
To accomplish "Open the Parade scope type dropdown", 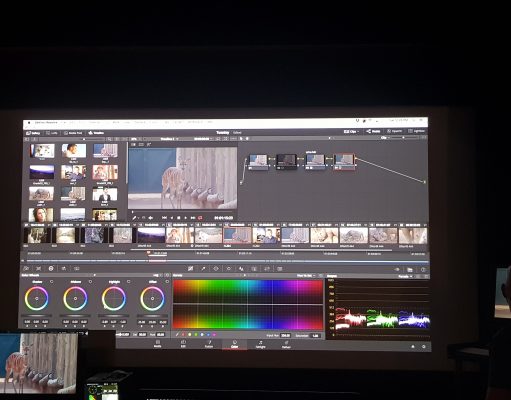I will [x=405, y=276].
